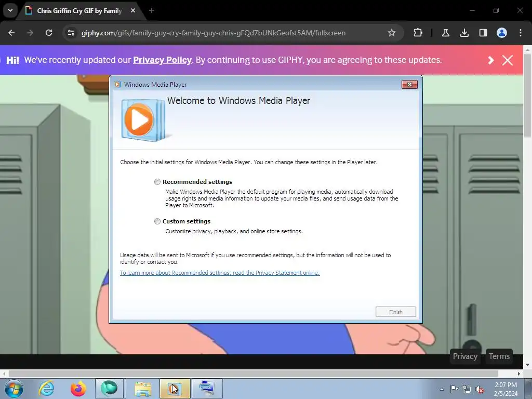The width and height of the screenshot is (532, 399).
Task: Bookmark this page with the star icon
Action: click(392, 33)
